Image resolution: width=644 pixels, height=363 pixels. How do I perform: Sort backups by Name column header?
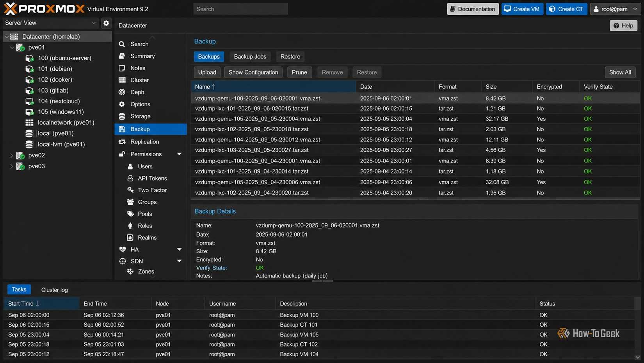[x=273, y=87]
